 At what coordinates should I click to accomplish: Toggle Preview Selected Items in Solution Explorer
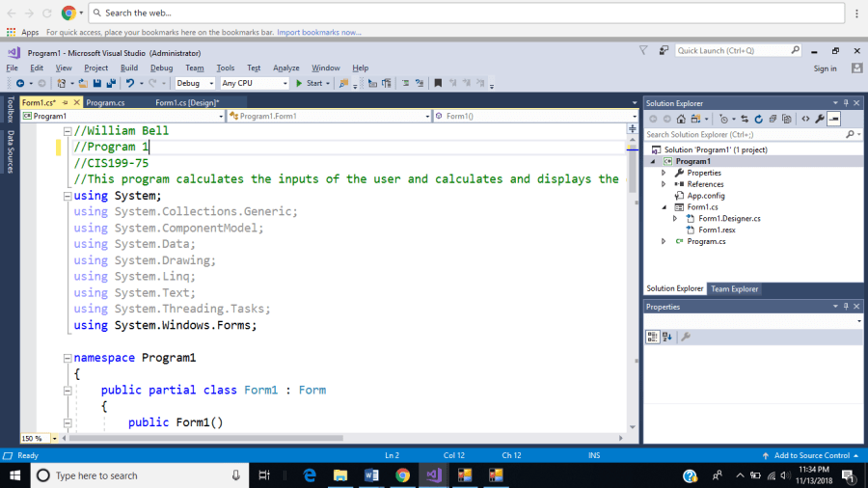pyautogui.click(x=833, y=119)
